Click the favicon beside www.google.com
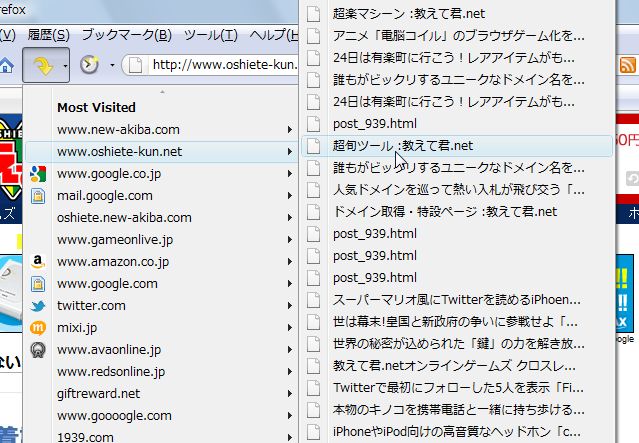This screenshot has width=639, height=443. [38, 284]
